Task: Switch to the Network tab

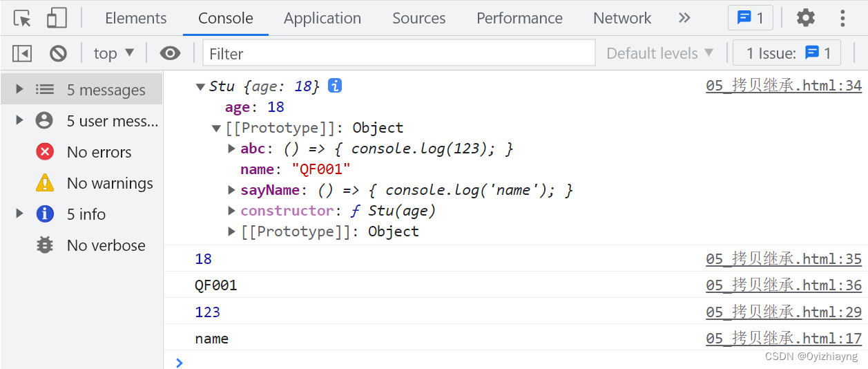Action: [x=621, y=18]
